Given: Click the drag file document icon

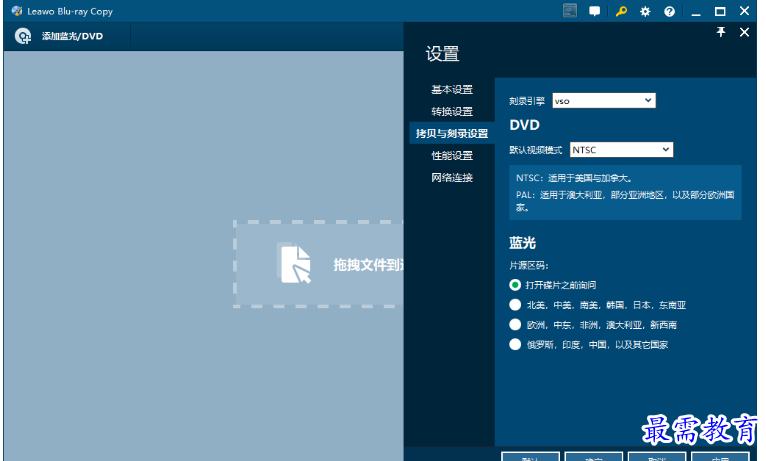Looking at the screenshot, I should coord(295,264).
